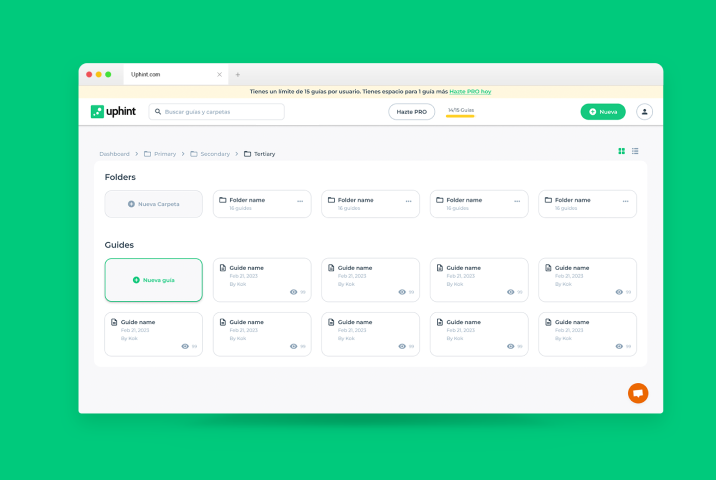716x480 pixels.
Task: Click the Uphint logo
Action: [112, 112]
